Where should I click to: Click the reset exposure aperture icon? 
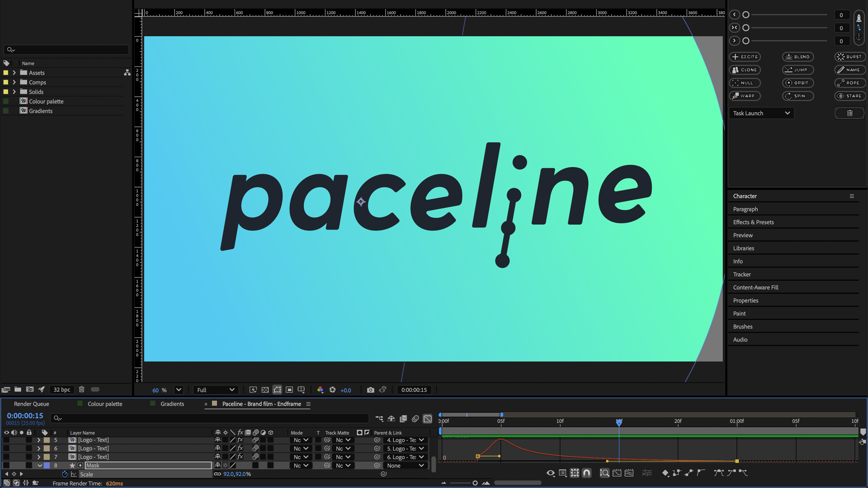coord(332,390)
